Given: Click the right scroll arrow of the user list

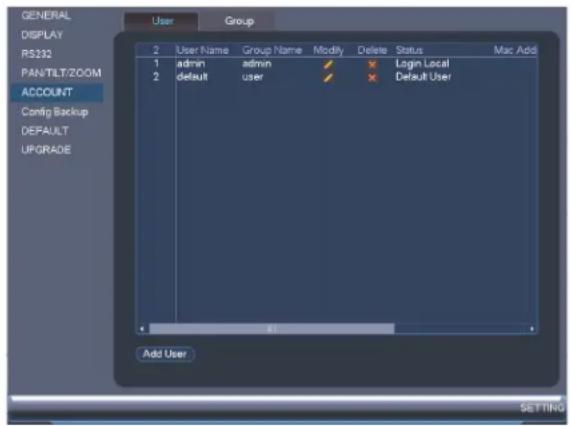Looking at the screenshot, I should pyautogui.click(x=532, y=329).
